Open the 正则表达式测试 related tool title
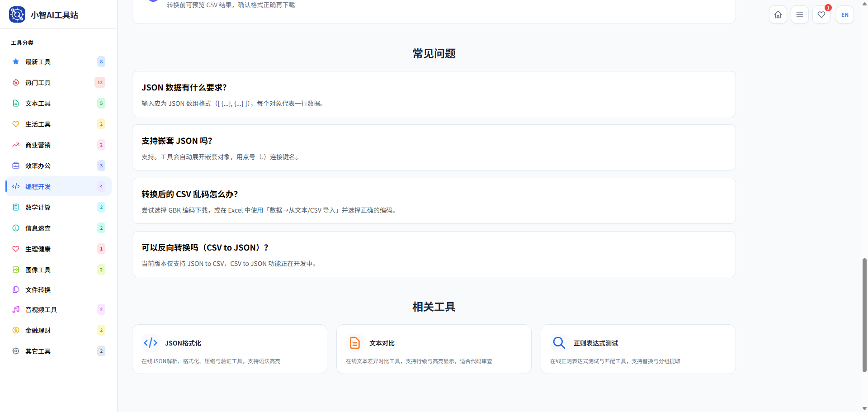868x412 pixels. point(596,343)
